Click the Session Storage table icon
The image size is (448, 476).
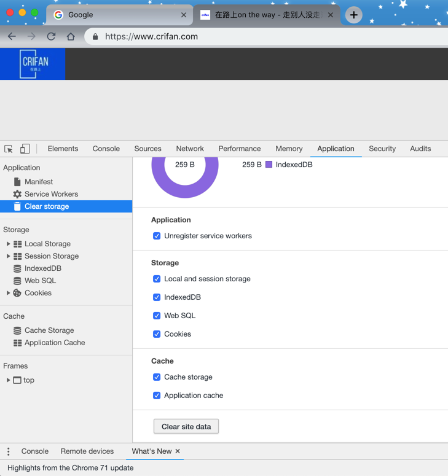tap(18, 256)
